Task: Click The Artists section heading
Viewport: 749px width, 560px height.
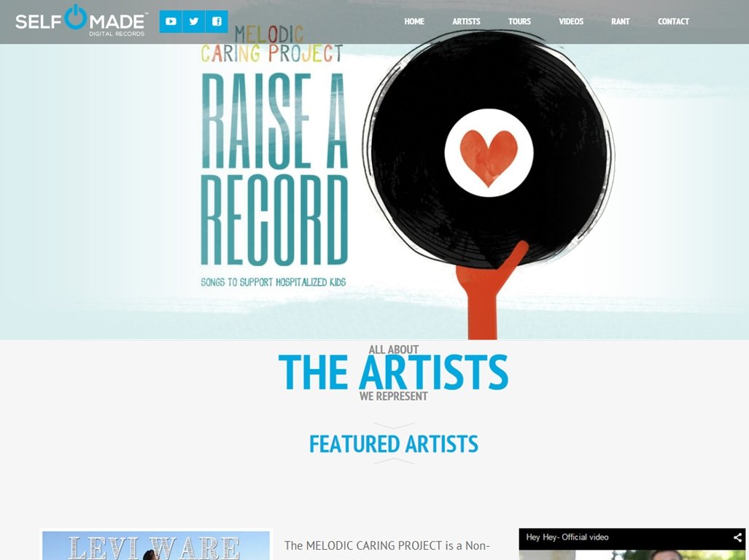Action: coord(393,373)
